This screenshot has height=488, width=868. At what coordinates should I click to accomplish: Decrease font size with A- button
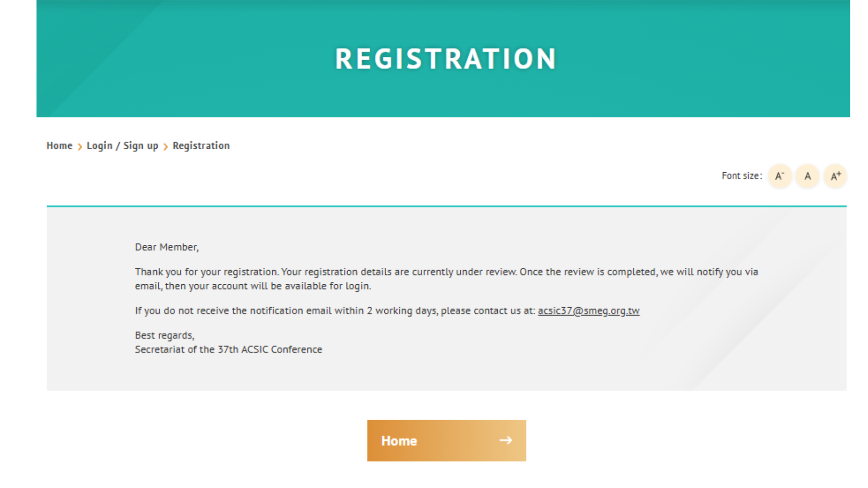[780, 176]
